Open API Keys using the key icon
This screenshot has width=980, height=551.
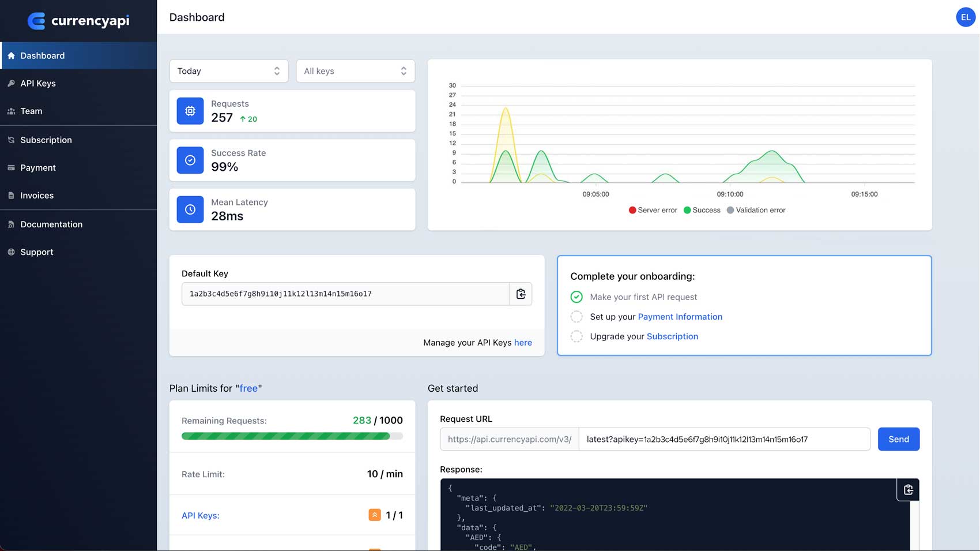(x=12, y=83)
